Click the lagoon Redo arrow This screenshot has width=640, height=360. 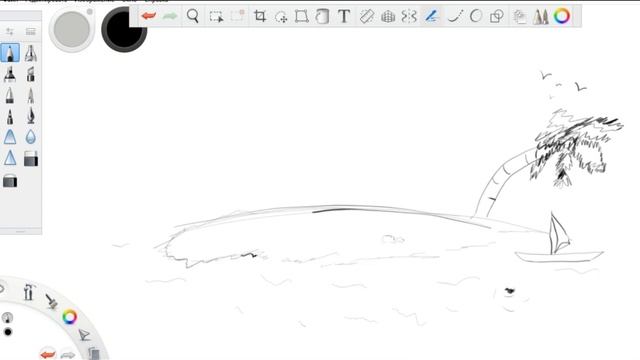[68, 354]
